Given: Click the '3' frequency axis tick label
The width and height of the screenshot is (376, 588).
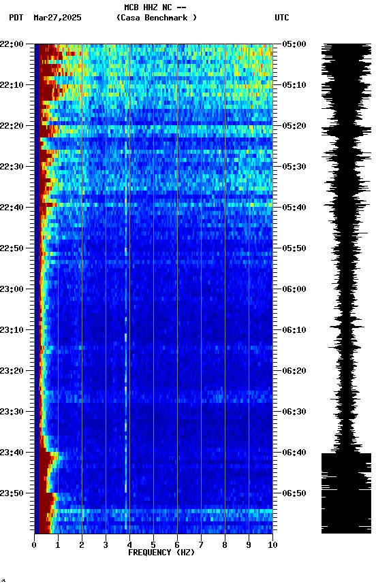Looking at the screenshot, I should pos(106,545).
